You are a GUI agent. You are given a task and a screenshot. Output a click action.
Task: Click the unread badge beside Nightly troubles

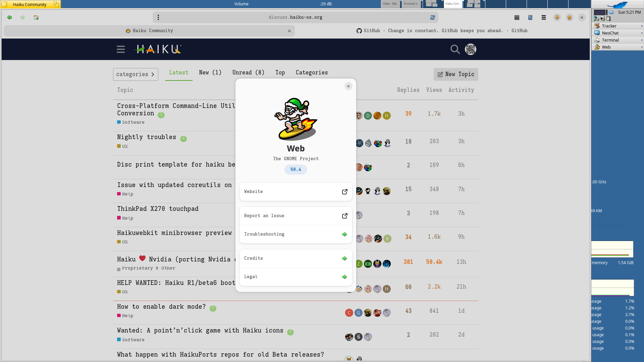tap(183, 138)
